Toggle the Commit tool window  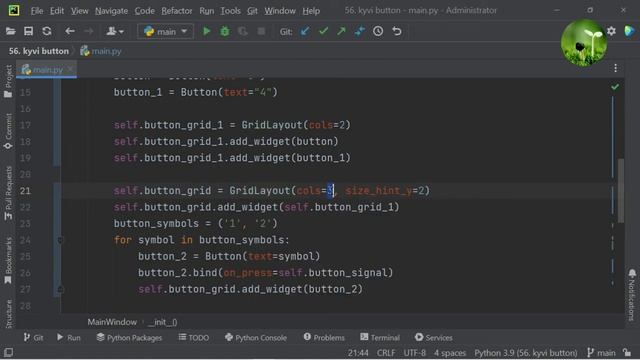tap(8, 131)
